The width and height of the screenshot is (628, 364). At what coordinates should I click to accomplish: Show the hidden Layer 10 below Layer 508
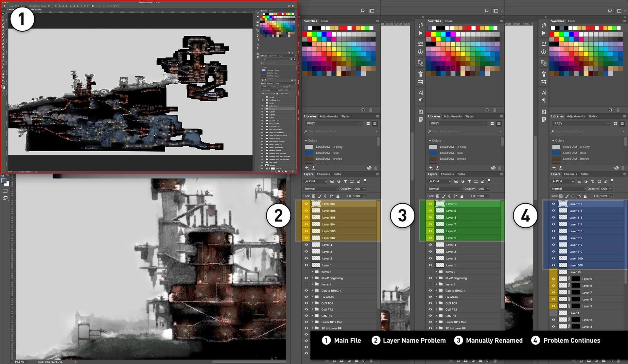[x=553, y=272]
